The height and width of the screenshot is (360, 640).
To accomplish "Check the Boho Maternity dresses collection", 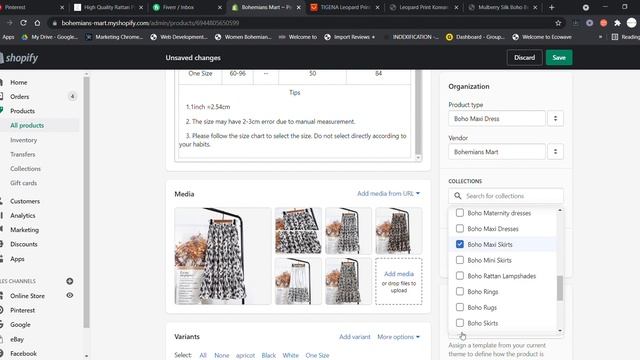I will coord(460,213).
